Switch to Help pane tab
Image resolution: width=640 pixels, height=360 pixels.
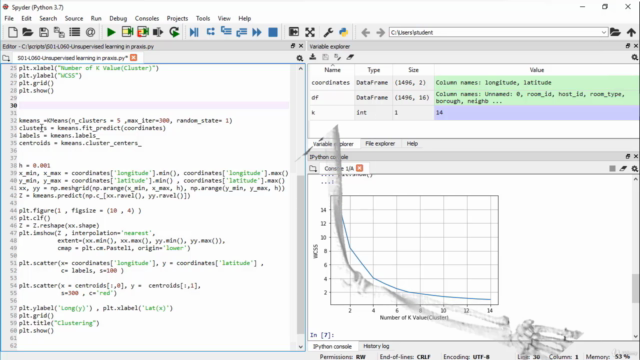(412, 144)
